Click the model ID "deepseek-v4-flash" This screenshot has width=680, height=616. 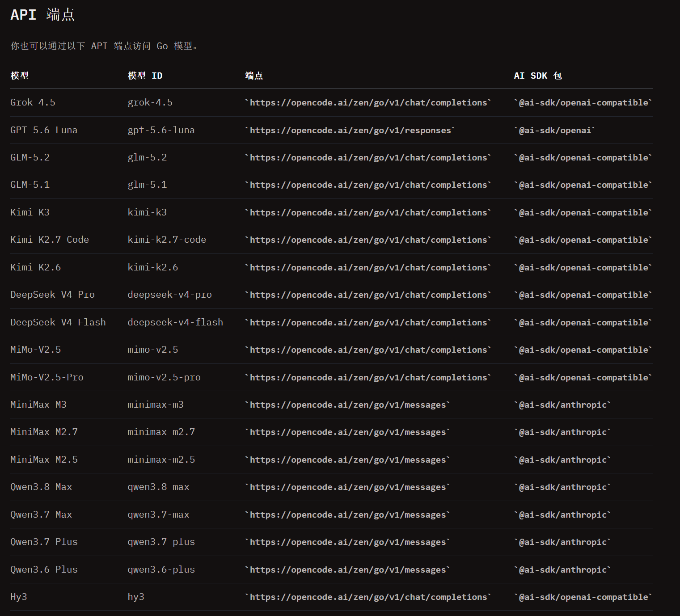pyautogui.click(x=175, y=322)
